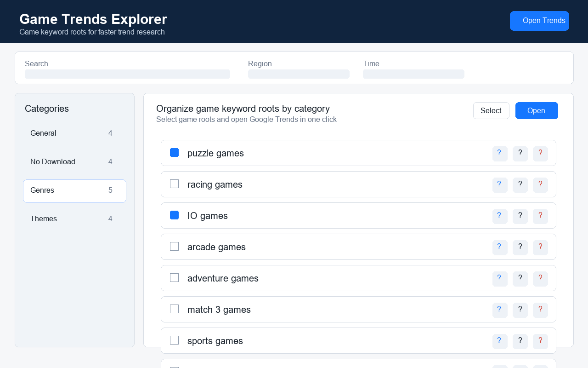Viewport: 588px width, 368px height.
Task: Open the Themes category
Action: pyautogui.click(x=74, y=219)
